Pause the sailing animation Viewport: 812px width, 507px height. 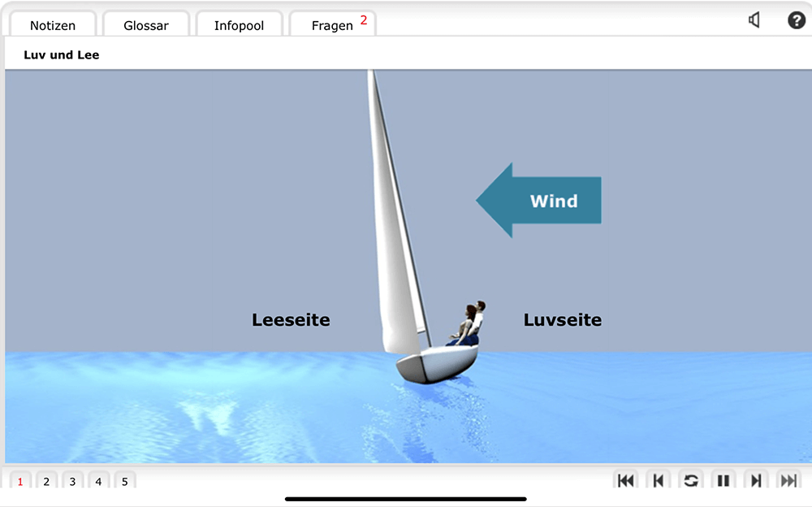click(x=723, y=481)
